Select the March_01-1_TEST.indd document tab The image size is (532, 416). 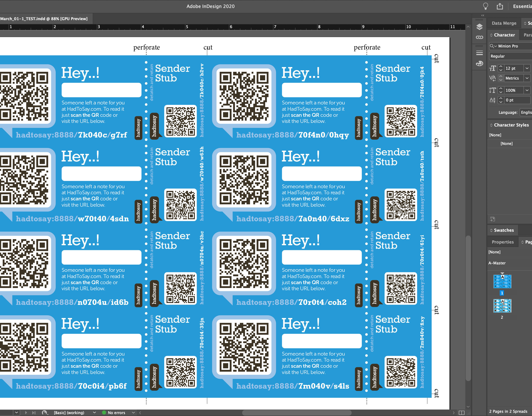pyautogui.click(x=44, y=18)
